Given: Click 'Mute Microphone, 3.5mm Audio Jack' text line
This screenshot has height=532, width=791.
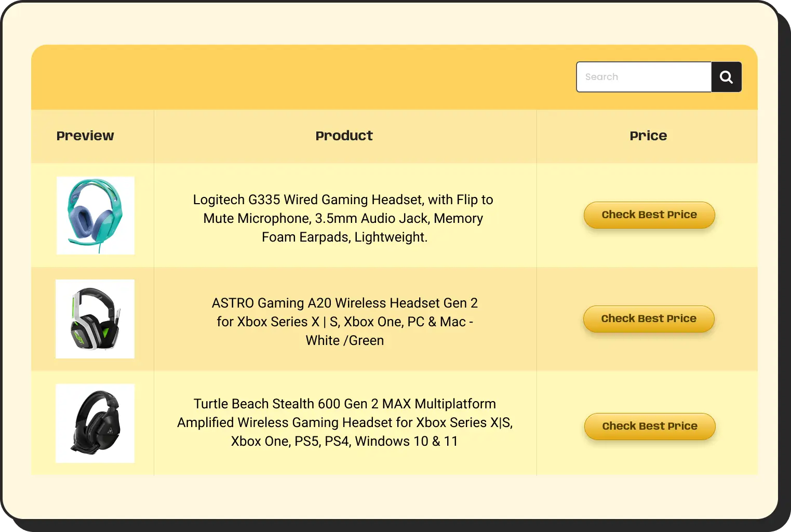Looking at the screenshot, I should 343,219.
